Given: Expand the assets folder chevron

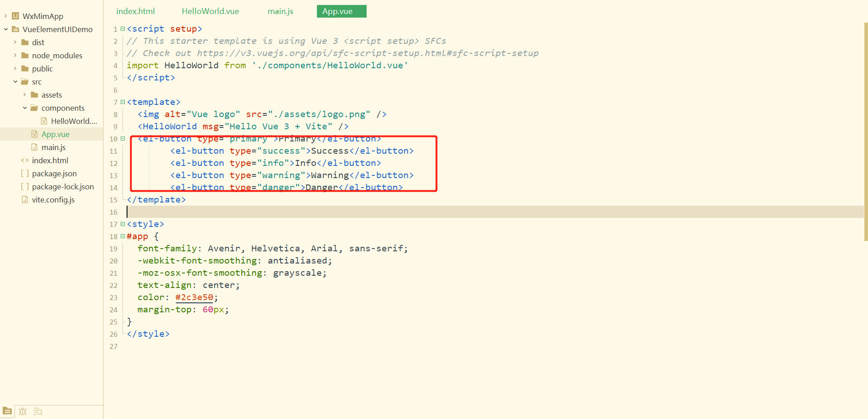Looking at the screenshot, I should click(24, 94).
